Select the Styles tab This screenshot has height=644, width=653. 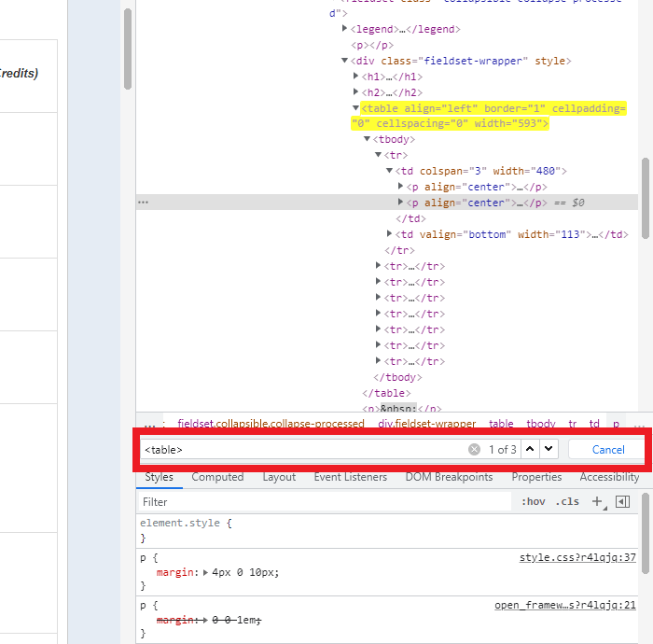[x=160, y=477]
